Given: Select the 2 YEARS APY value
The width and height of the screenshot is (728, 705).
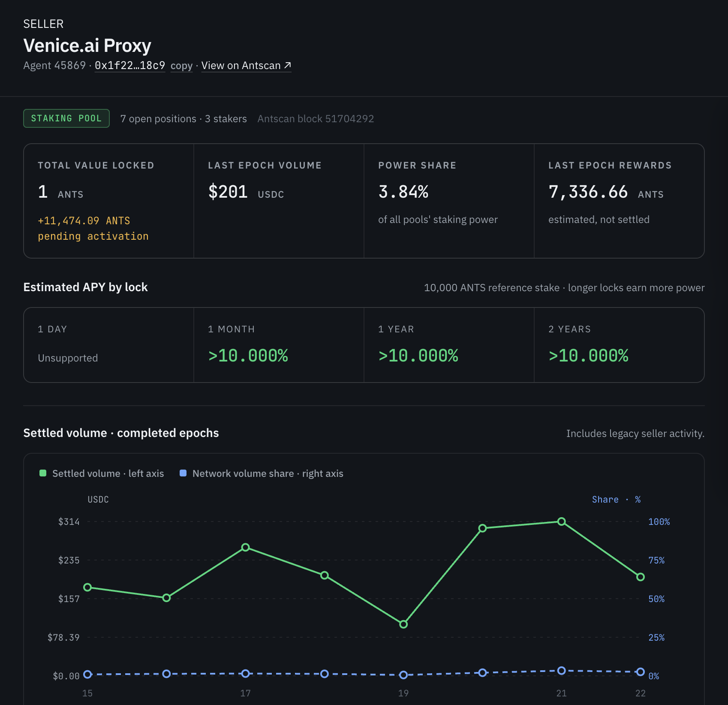Looking at the screenshot, I should 589,356.
